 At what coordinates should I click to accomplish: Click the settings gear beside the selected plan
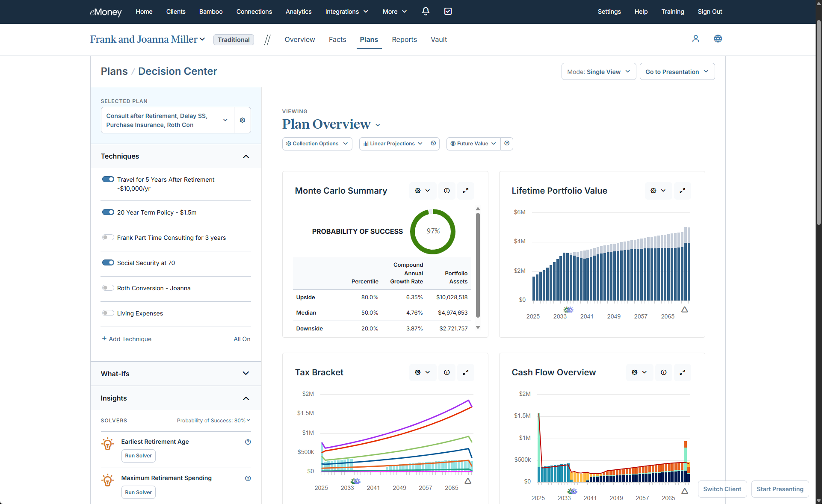pyautogui.click(x=242, y=120)
